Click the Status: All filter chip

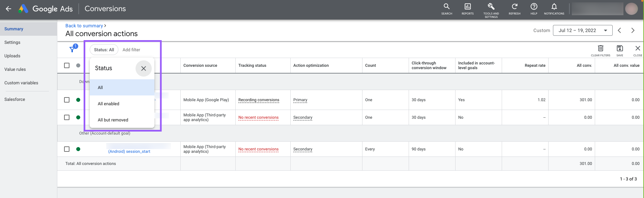[x=104, y=50]
